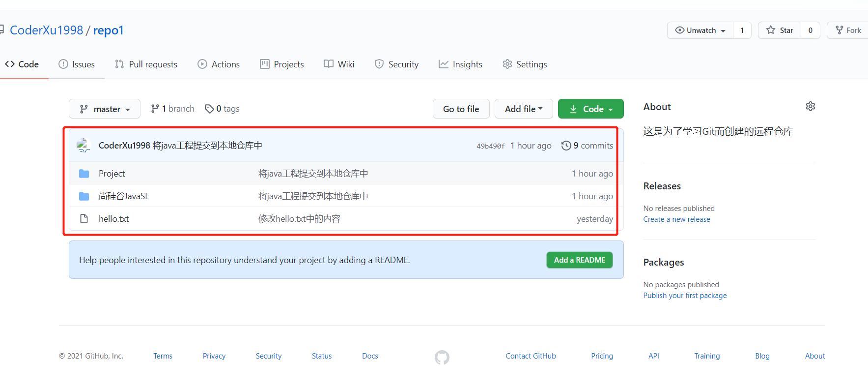The height and width of the screenshot is (390, 868).
Task: View the 9 commits history
Action: coord(588,146)
